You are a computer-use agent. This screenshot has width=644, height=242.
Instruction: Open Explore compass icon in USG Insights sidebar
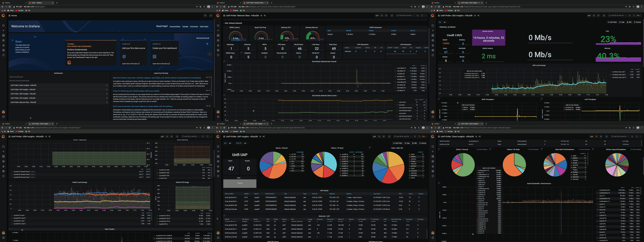pos(433,40)
